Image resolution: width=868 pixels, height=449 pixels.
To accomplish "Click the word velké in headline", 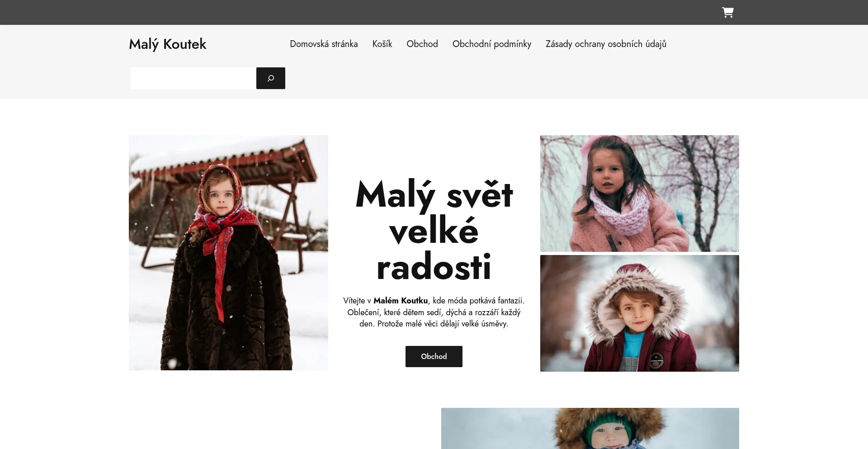I will point(434,231).
